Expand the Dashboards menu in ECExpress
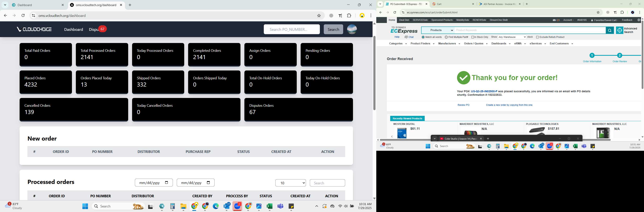Screen dimensions: 644x212 pyautogui.click(x=501, y=44)
